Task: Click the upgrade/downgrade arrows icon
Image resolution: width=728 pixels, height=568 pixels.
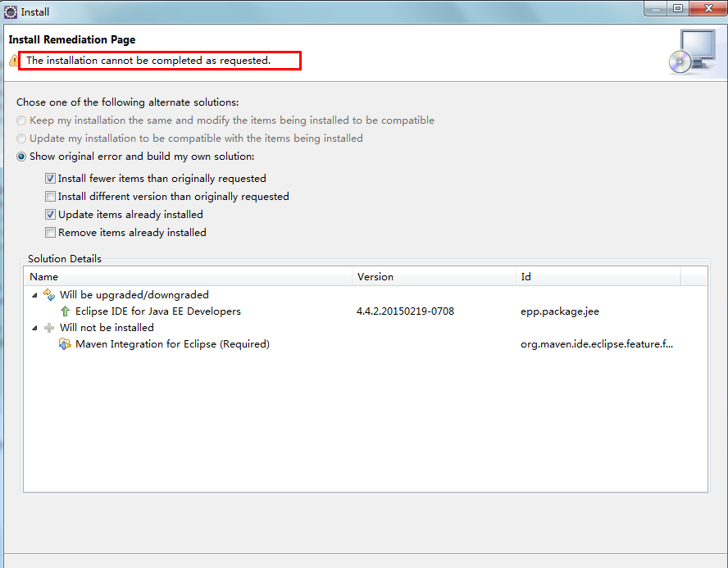Action: tap(48, 295)
